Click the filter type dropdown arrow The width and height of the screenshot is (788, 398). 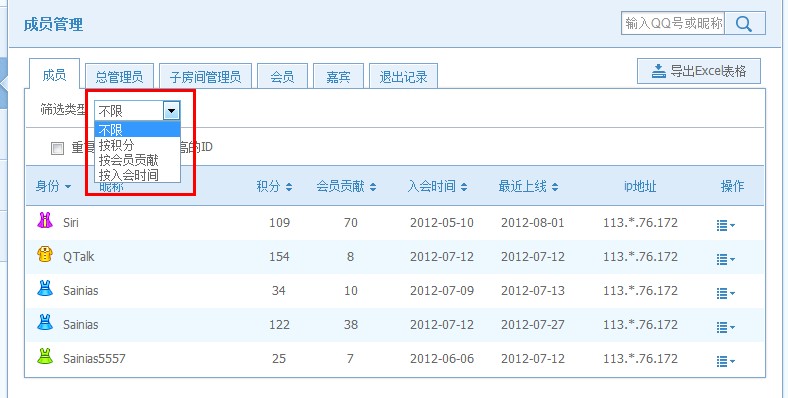(x=171, y=111)
